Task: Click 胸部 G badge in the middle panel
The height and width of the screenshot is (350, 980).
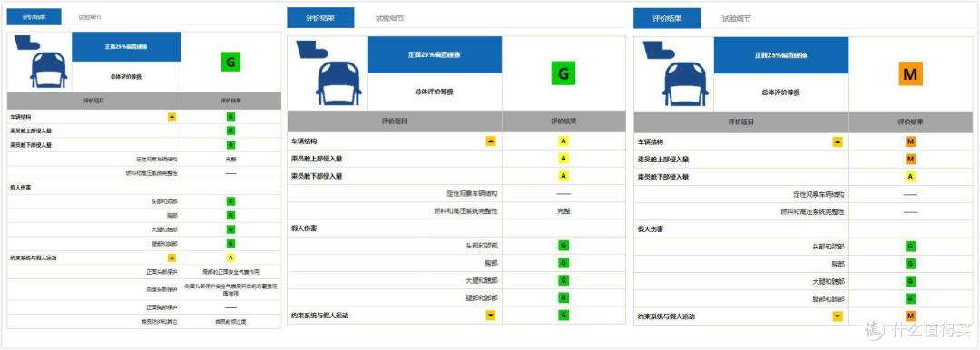Action: pos(563,263)
